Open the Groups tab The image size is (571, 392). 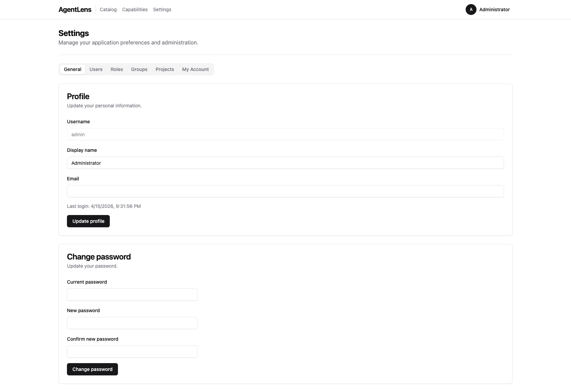click(139, 69)
